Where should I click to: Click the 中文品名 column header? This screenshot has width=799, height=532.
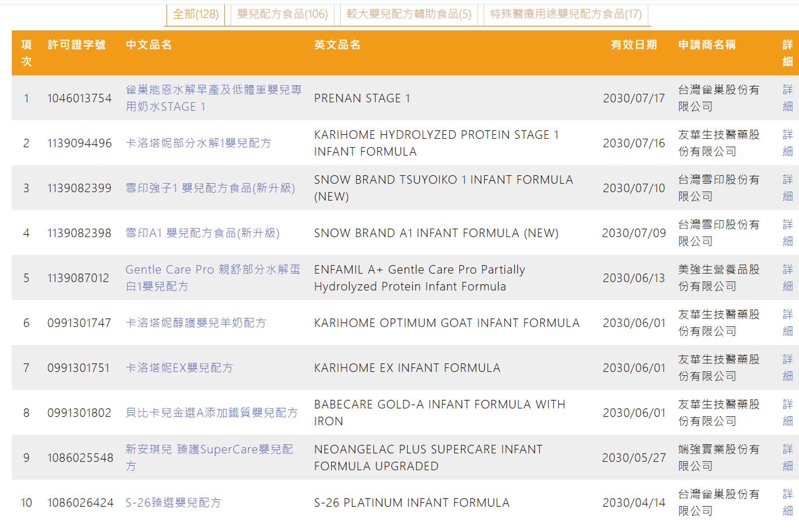[x=149, y=45]
